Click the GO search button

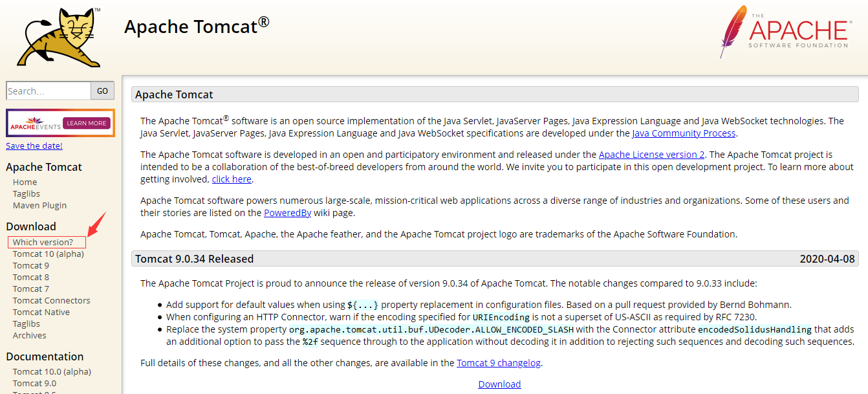[102, 91]
